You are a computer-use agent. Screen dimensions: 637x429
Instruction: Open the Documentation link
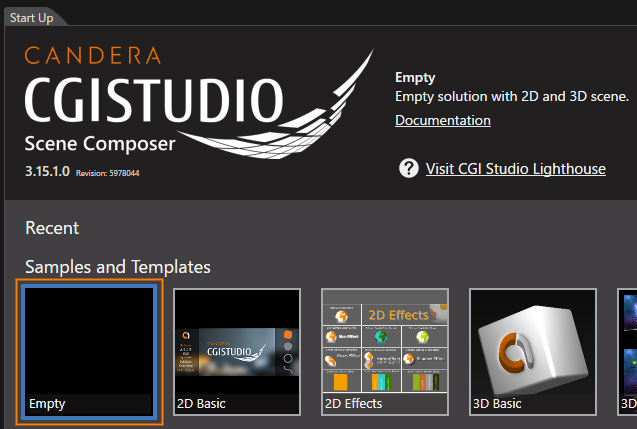tap(443, 120)
